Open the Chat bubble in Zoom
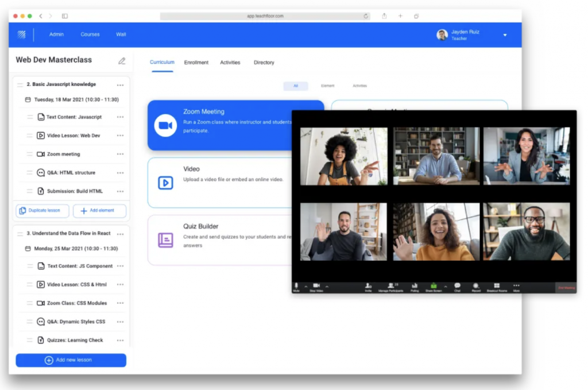This screenshot has width=588, height=390. point(457,285)
